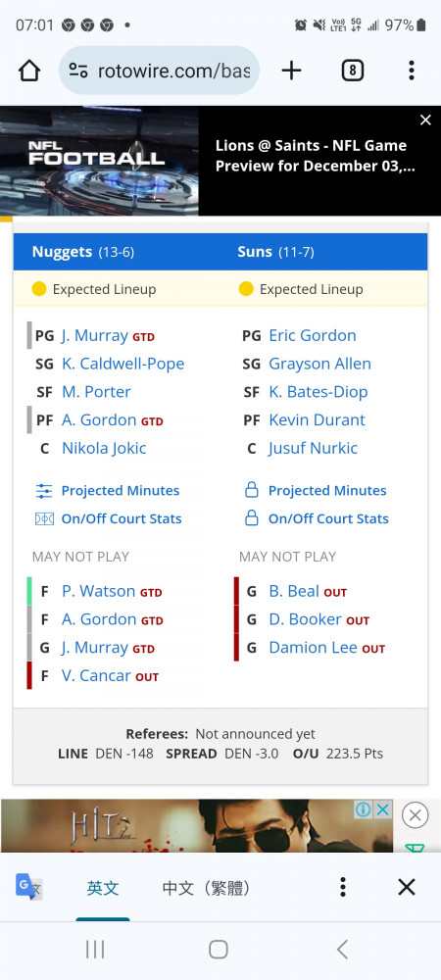Open Nikola Jokic player page
441x980 pixels.
(104, 448)
